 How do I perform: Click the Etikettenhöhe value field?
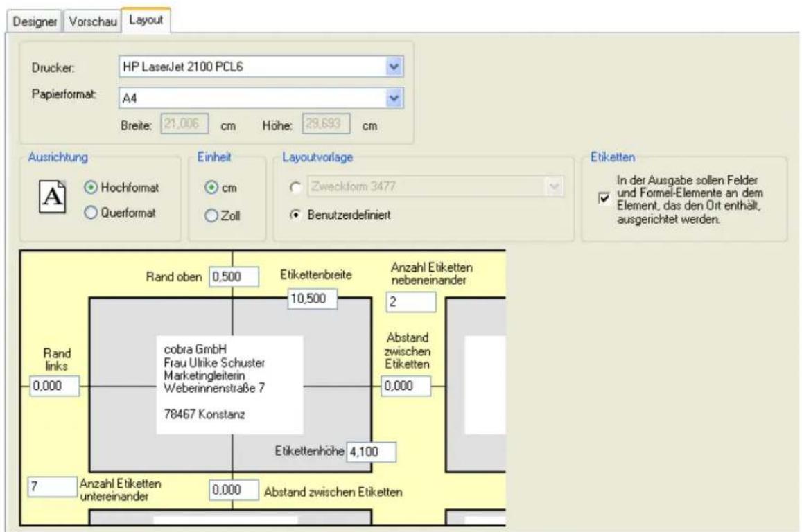(x=372, y=452)
